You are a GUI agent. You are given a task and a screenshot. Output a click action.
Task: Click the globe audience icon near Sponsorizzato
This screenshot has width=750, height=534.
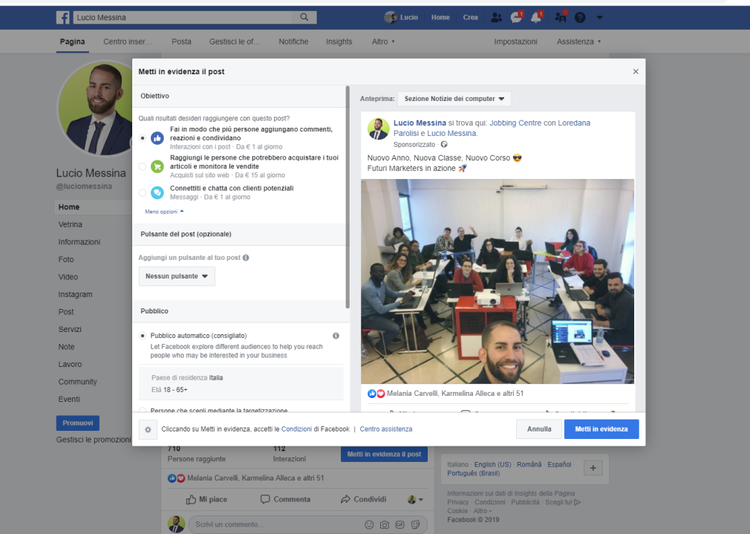(x=444, y=145)
